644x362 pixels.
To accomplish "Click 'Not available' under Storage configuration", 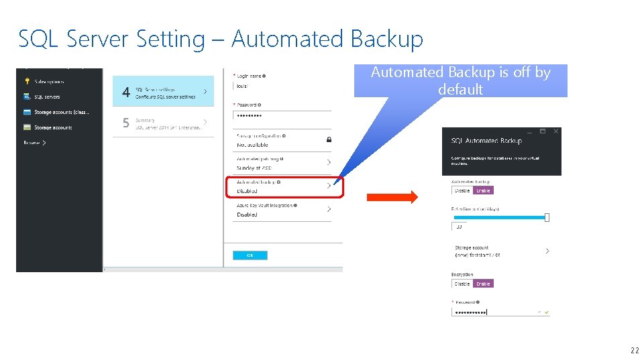I will coord(252,145).
